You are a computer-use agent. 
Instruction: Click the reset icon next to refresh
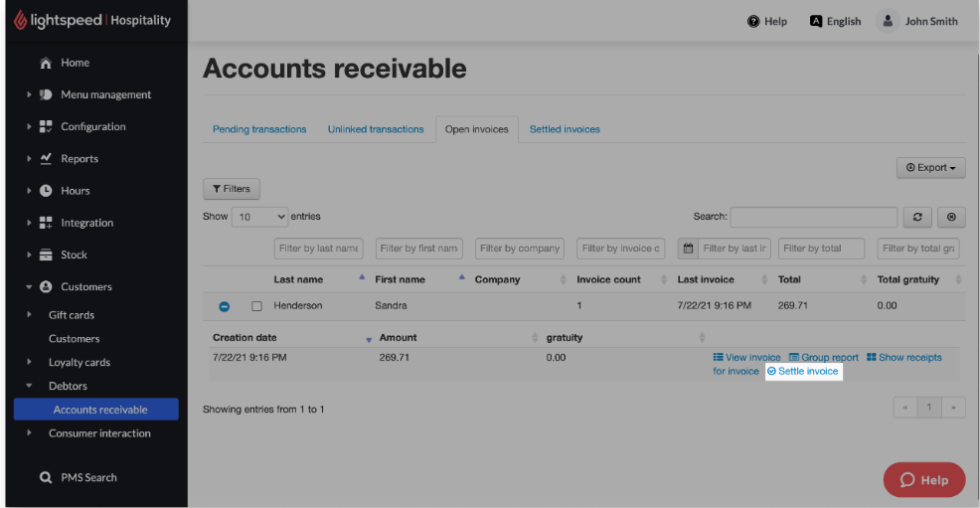tap(951, 217)
